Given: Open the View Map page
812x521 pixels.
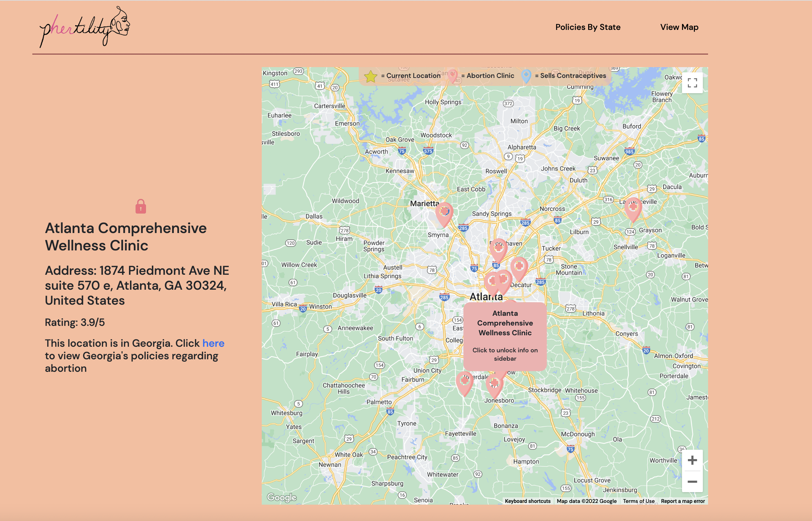Looking at the screenshot, I should [679, 27].
